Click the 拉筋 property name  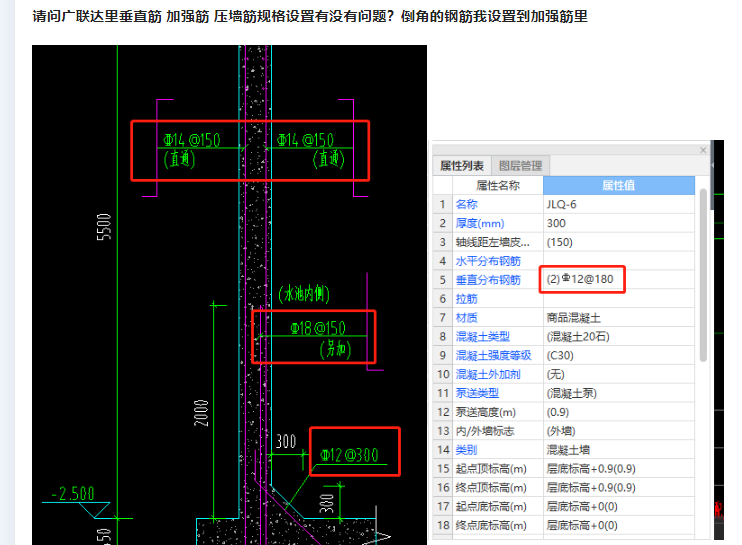[467, 299]
